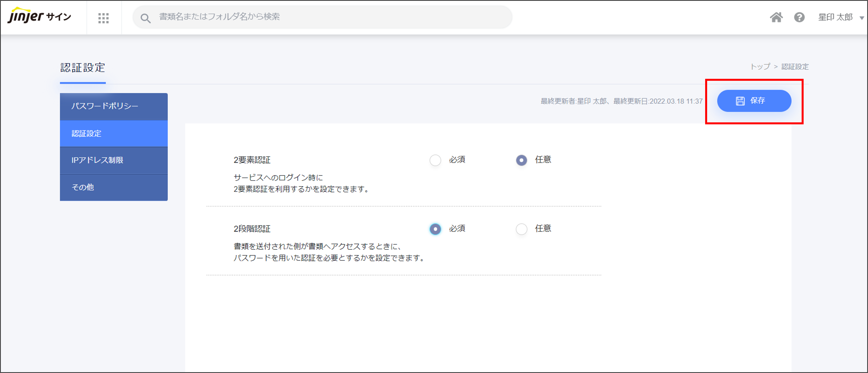Open IPアドレス制限 sidebar item
The width and height of the screenshot is (868, 373).
[x=114, y=160]
